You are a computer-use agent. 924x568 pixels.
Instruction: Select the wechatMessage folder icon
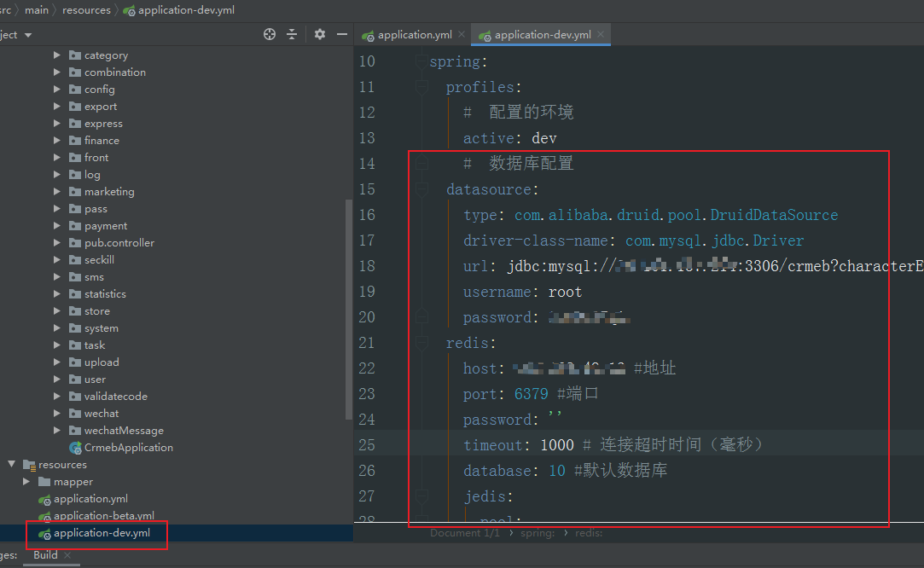point(75,431)
